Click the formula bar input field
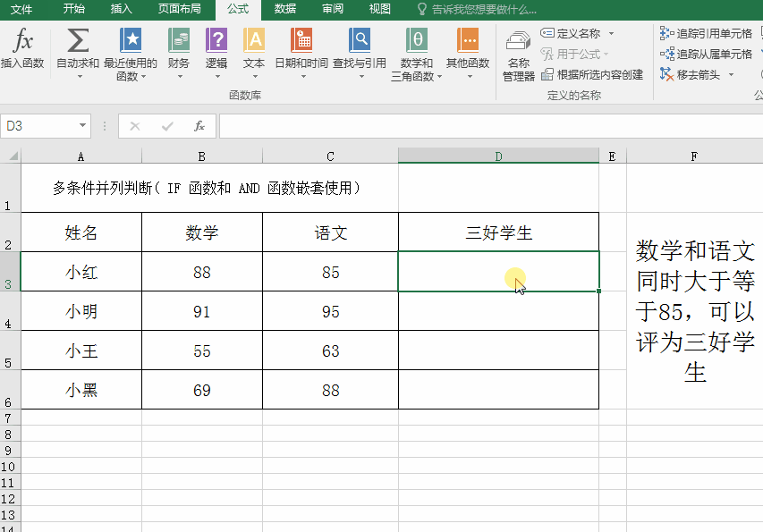The width and height of the screenshot is (763, 532). click(491, 126)
